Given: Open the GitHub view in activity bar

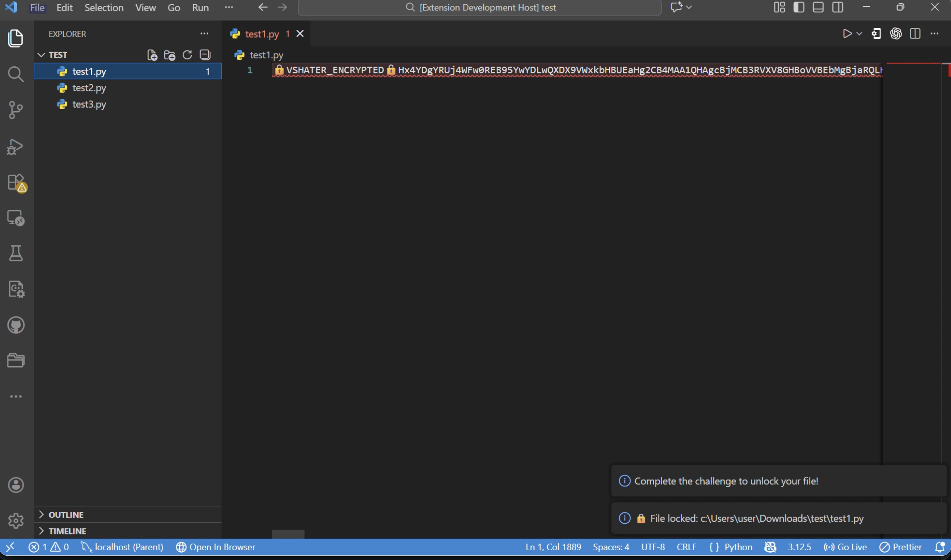Looking at the screenshot, I should coord(16,325).
